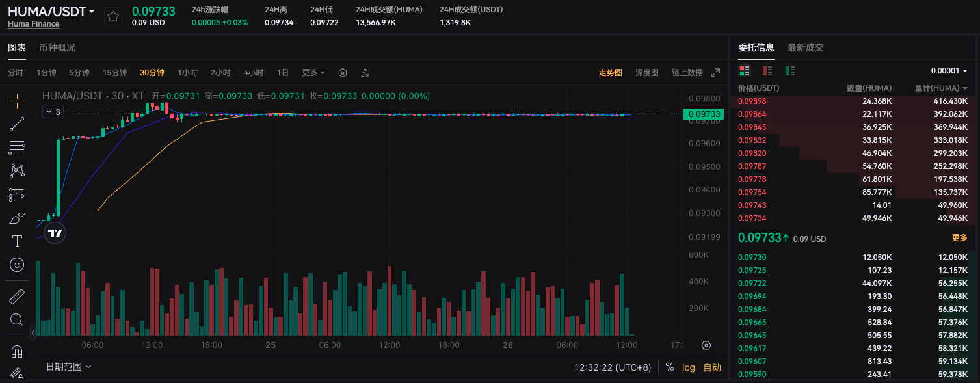Select the crosshair cursor tool
The width and height of the screenshot is (980, 383).
pyautogui.click(x=16, y=101)
